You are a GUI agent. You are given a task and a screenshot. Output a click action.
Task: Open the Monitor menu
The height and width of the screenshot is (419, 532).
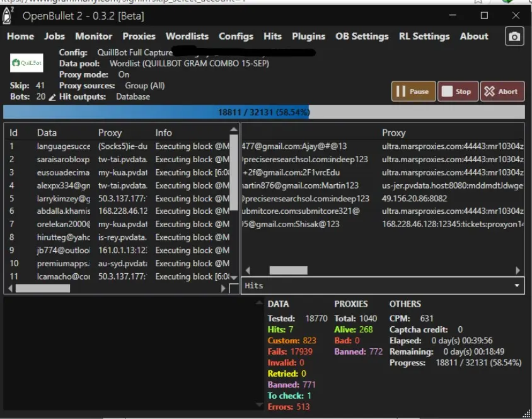tap(94, 37)
